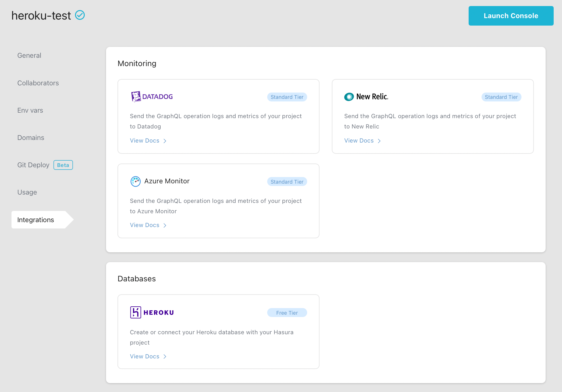
Task: Click the chevron after Azure Monitor's View Docs
Action: click(x=165, y=225)
